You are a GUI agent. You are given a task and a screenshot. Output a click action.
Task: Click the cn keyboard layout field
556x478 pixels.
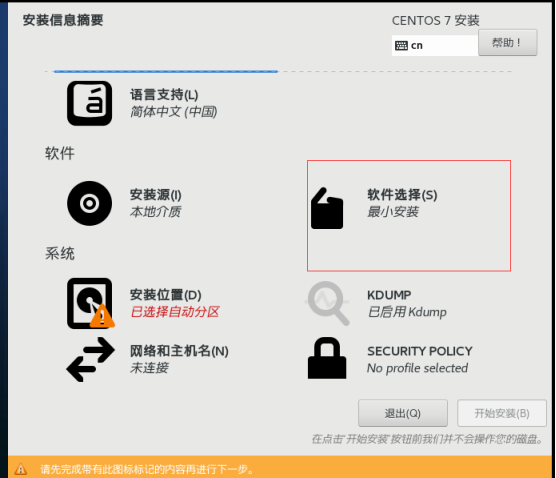point(435,45)
